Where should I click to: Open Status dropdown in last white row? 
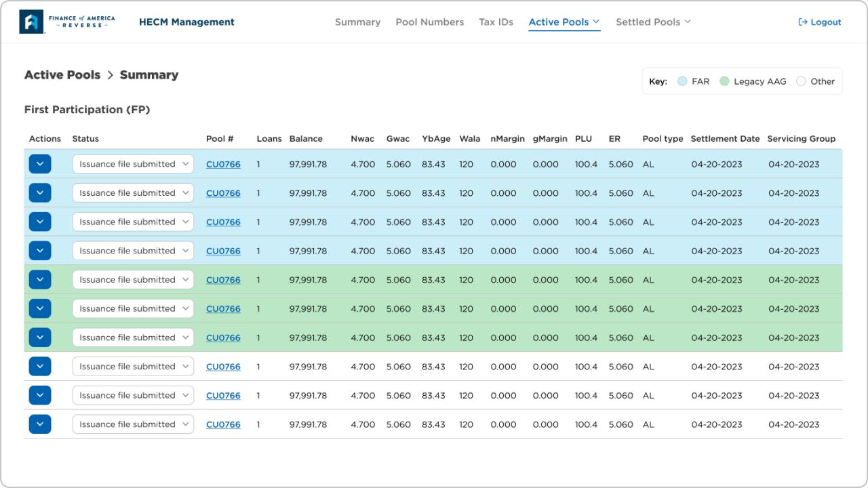click(x=133, y=424)
